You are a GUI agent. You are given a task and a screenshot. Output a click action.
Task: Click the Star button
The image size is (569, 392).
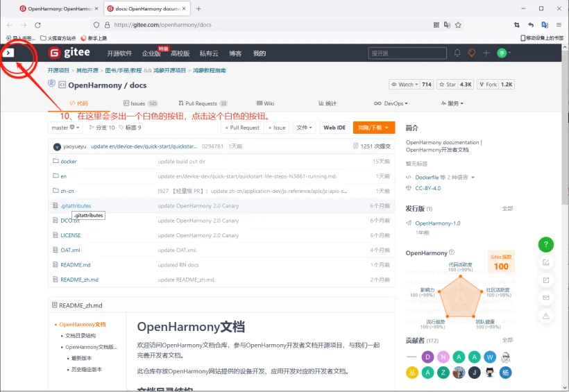point(448,84)
